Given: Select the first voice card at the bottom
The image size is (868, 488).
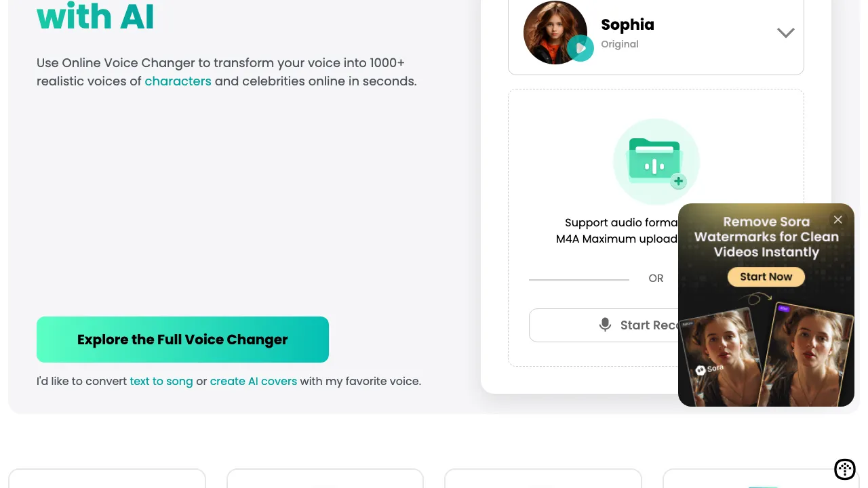Looking at the screenshot, I should click(106, 481).
